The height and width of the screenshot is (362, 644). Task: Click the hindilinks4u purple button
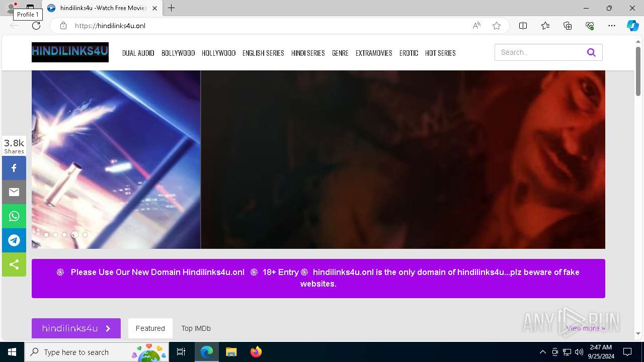(x=76, y=328)
